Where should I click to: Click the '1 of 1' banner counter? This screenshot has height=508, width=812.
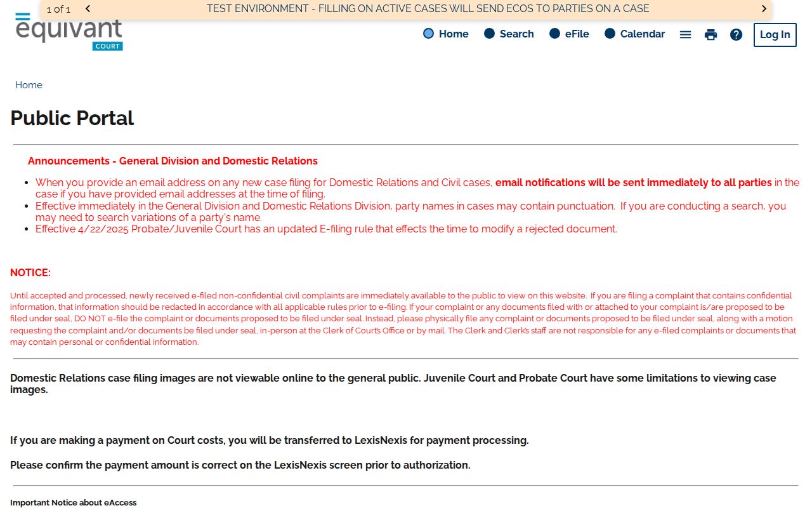tap(59, 10)
